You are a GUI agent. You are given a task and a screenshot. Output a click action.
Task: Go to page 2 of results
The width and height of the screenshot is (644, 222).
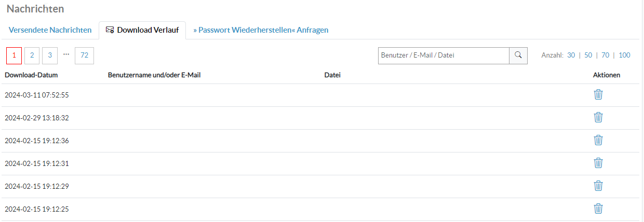(32, 55)
